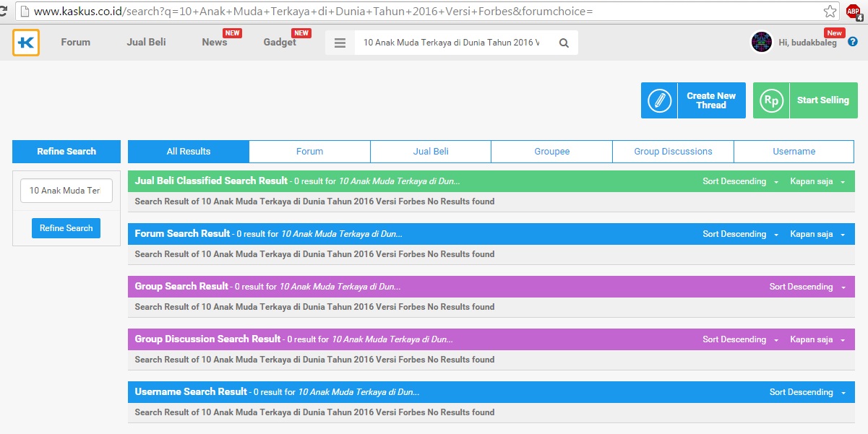Viewport: 868px width, 434px height.
Task: Click the browser address bar URL
Action: coord(314,12)
